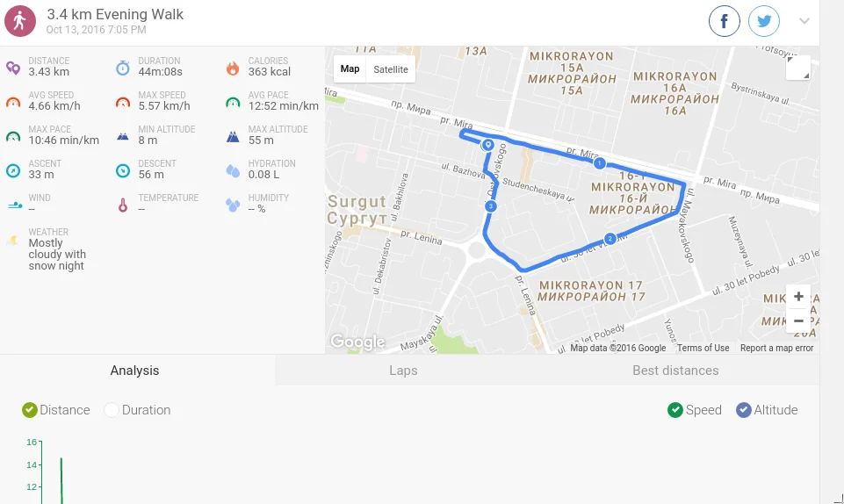Select the Map view button

click(x=350, y=68)
